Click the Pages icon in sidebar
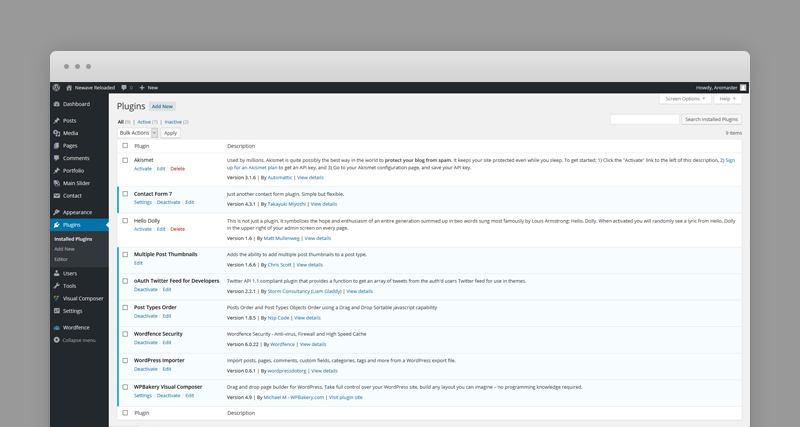 57,146
